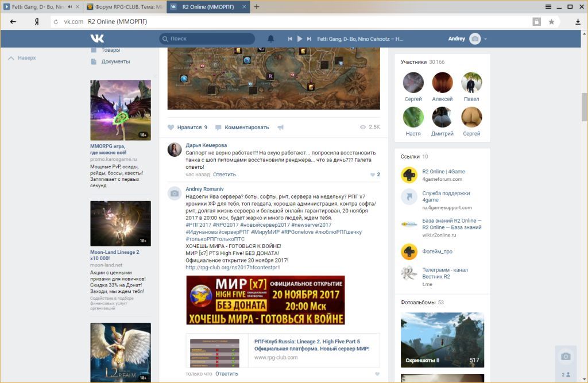
Task: Open the rpg-club.org/ns2017hfcontestpr1 link
Action: click(233, 268)
